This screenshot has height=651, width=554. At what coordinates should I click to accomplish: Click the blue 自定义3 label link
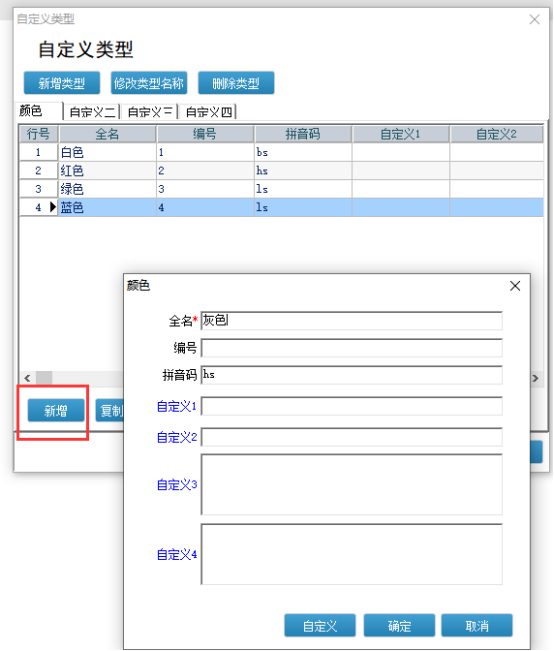click(x=176, y=485)
